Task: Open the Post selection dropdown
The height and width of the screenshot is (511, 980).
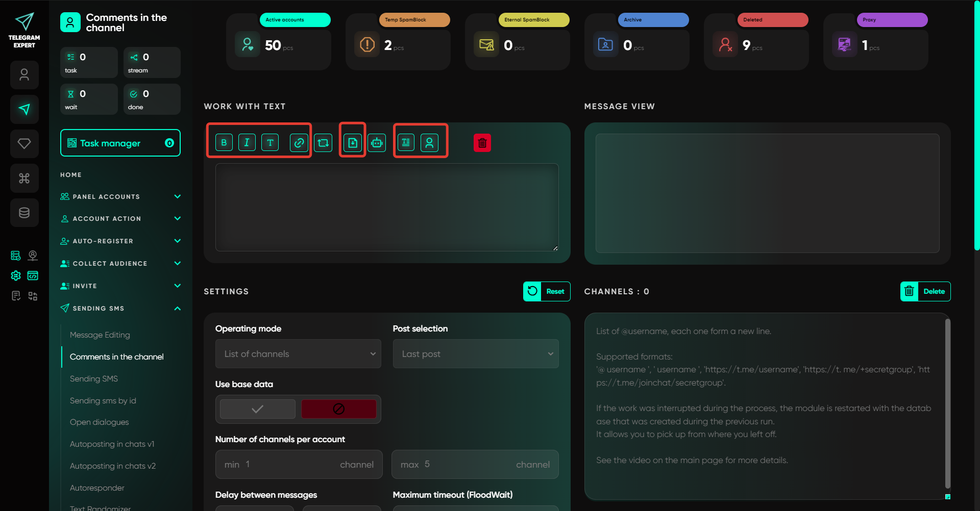Action: coord(475,354)
